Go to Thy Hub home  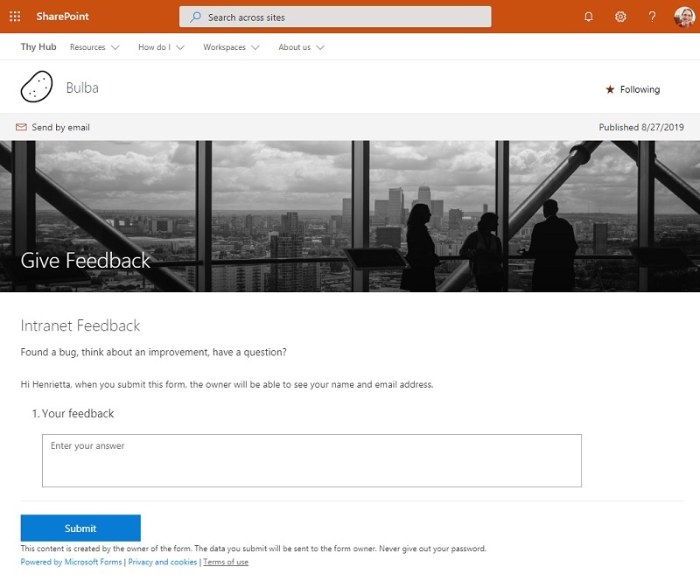(38, 47)
